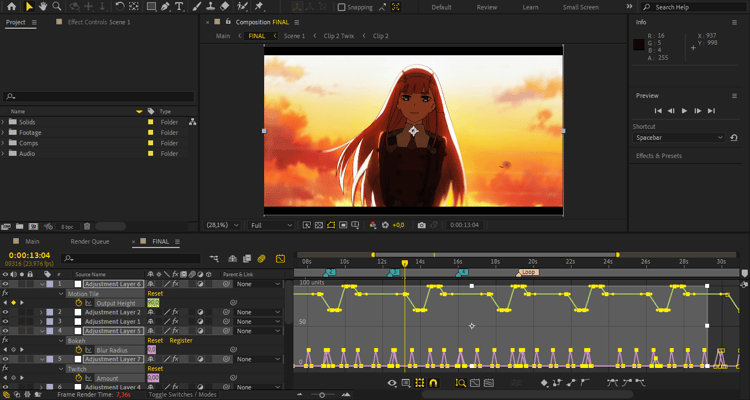Image resolution: width=750 pixels, height=400 pixels.
Task: Take a snapshot with the camera icon
Action: [x=421, y=225]
